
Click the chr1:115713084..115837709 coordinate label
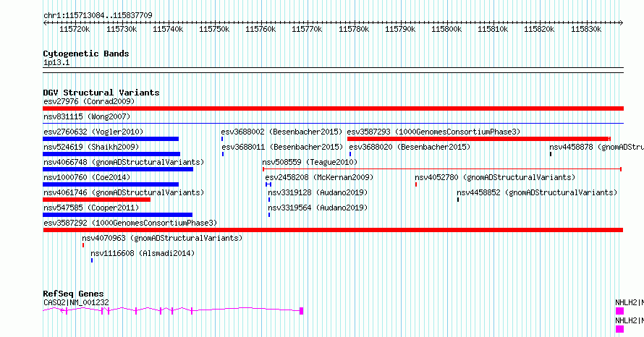click(98, 15)
